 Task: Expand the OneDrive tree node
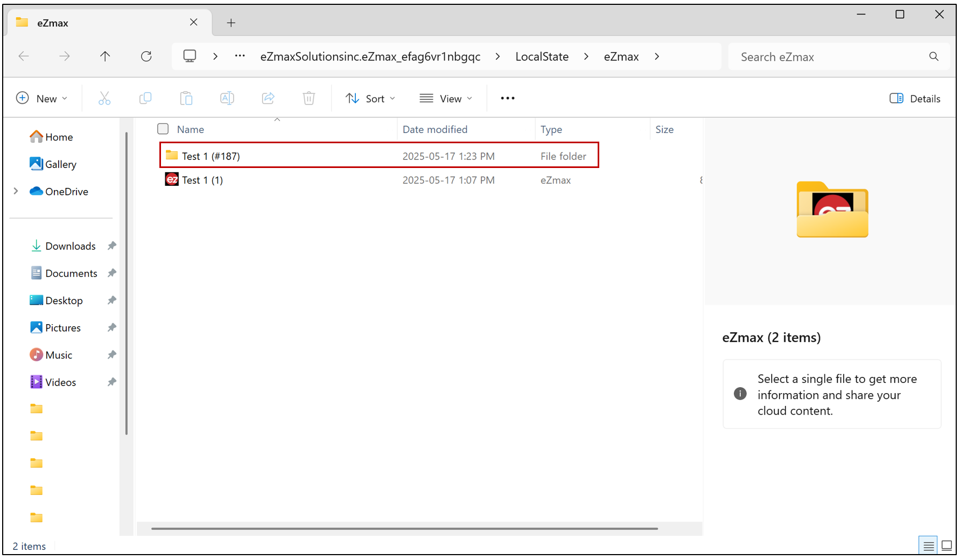[16, 191]
